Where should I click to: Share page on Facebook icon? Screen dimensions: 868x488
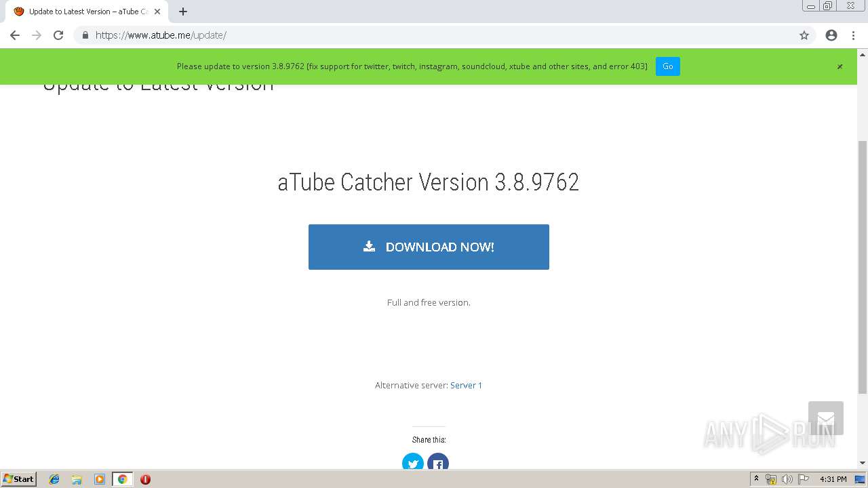point(438,462)
